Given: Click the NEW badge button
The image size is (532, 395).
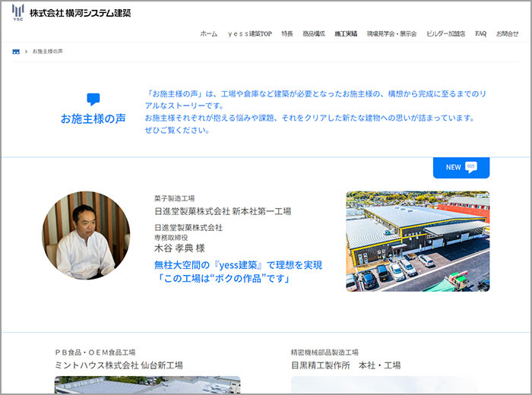Looking at the screenshot, I should [461, 167].
